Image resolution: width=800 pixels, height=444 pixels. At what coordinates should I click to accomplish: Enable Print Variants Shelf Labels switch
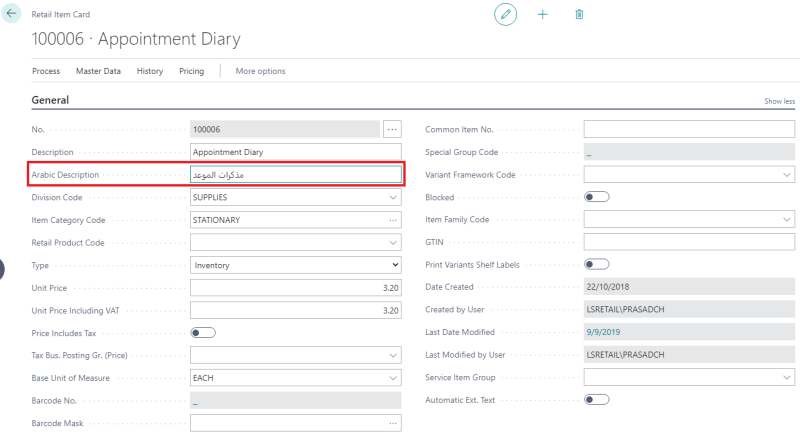596,264
